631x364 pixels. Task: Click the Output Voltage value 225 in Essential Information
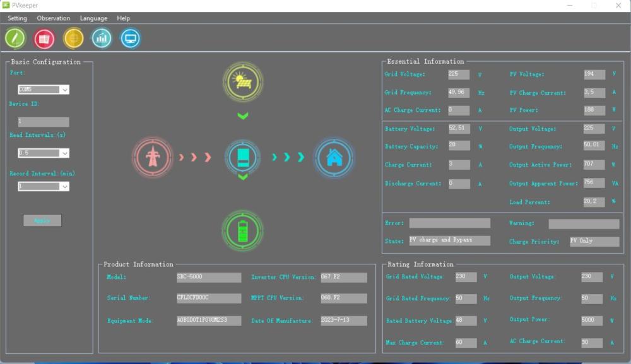coord(594,129)
